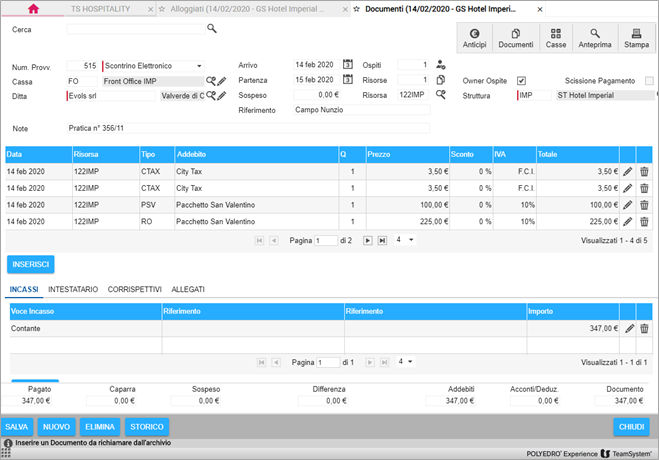Expand the Scontrino Elettronico document type dropdown
This screenshot has height=460, width=659.
click(199, 66)
